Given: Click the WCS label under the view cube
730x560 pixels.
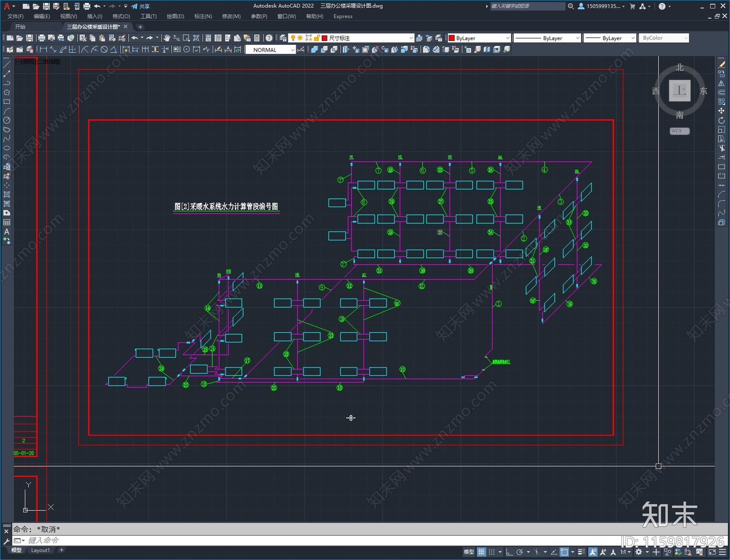Looking at the screenshot, I should click(679, 131).
